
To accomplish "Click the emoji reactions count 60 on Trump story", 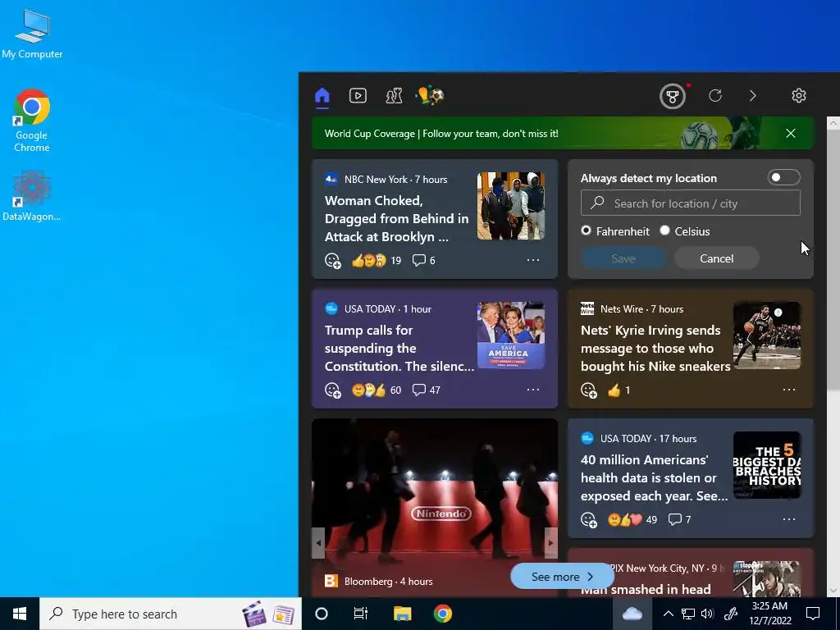I will point(376,390).
